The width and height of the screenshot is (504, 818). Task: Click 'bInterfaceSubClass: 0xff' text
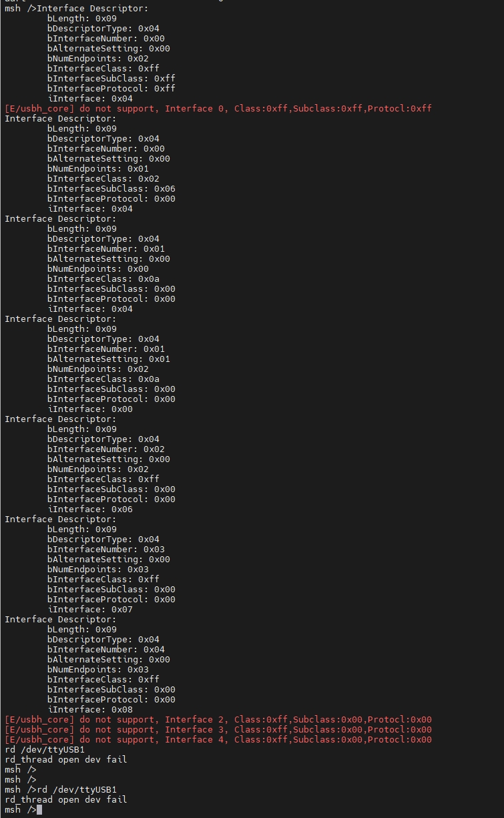coord(111,79)
